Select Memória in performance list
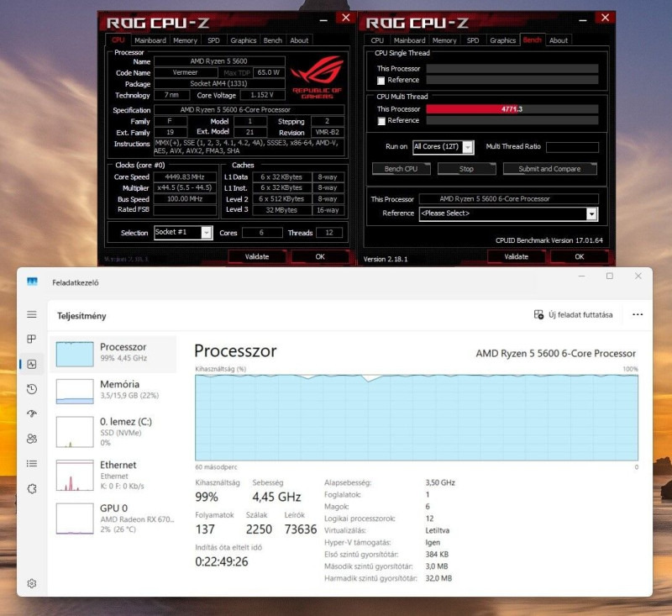The width and height of the screenshot is (672, 616). pos(113,391)
